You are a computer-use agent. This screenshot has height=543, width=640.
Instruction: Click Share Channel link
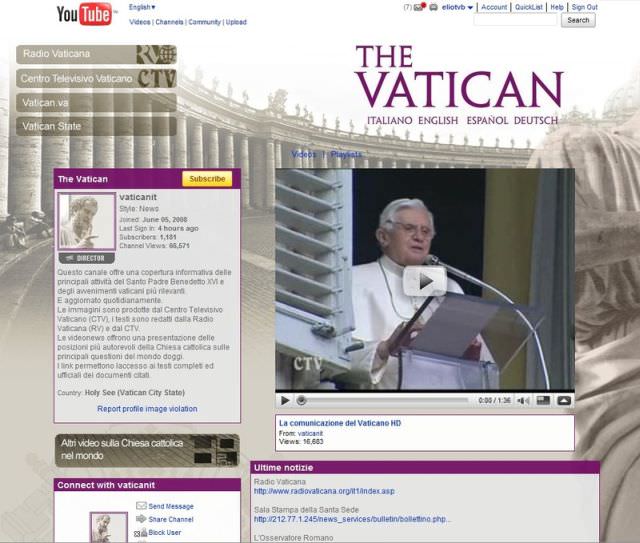pyautogui.click(x=171, y=519)
